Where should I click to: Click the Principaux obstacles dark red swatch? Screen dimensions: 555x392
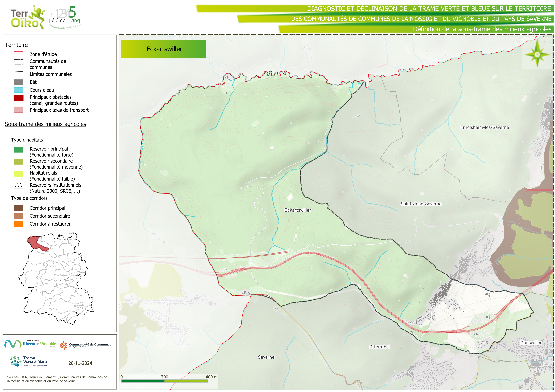(18, 98)
